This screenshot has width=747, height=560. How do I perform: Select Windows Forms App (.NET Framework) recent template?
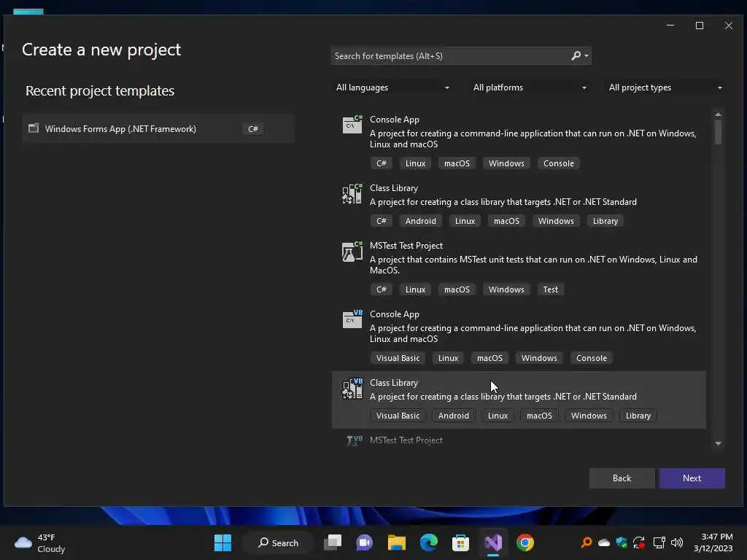158,128
